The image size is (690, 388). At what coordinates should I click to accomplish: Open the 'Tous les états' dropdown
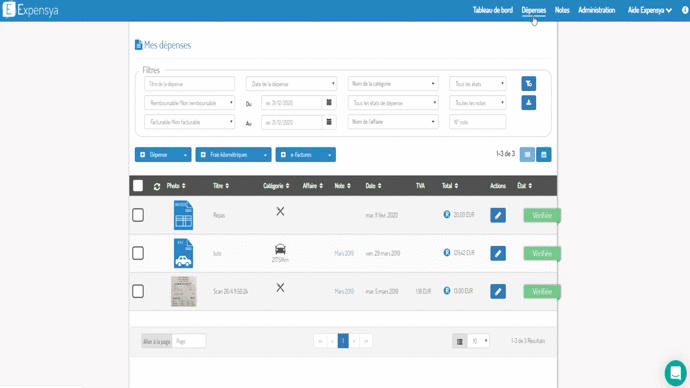point(477,84)
